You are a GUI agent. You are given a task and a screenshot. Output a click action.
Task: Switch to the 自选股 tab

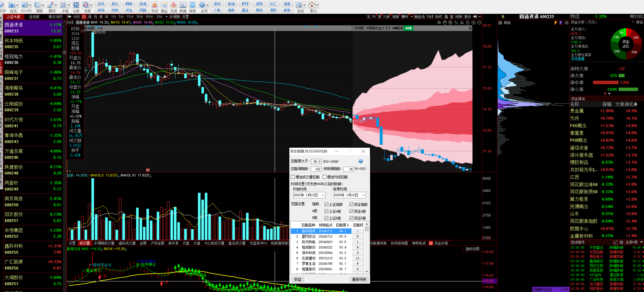34,17
